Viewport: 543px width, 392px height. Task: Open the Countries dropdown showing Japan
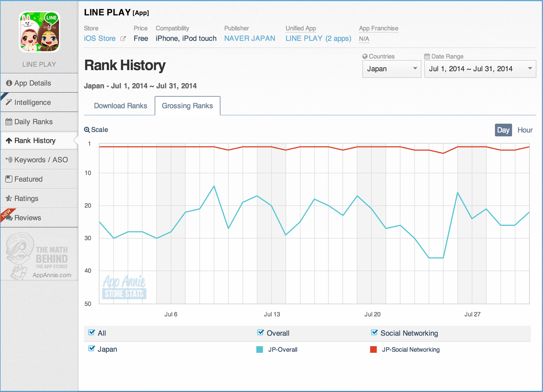pyautogui.click(x=392, y=69)
